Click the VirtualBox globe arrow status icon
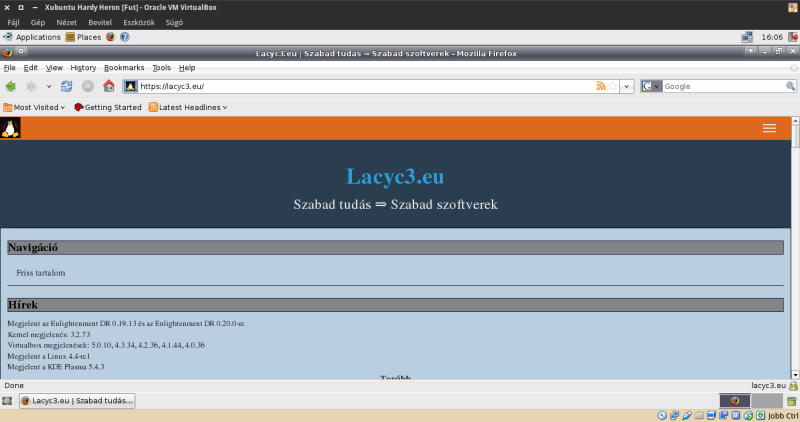 [x=748, y=415]
